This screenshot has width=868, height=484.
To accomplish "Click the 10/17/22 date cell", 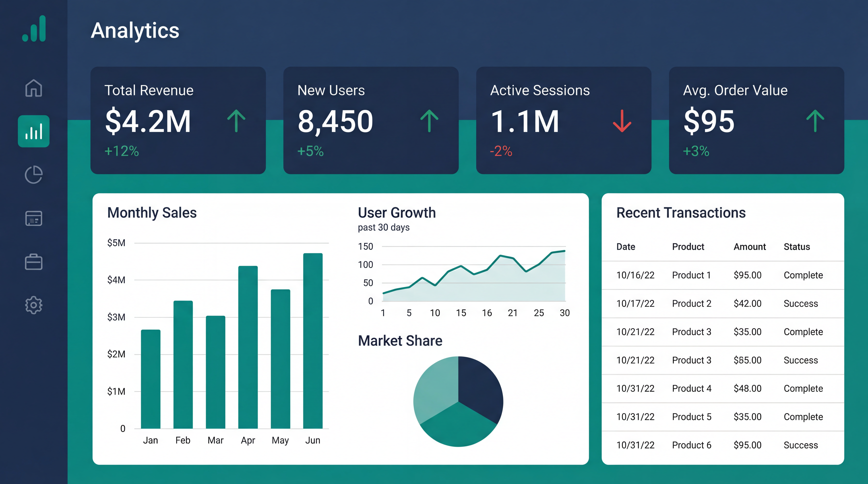I will (x=635, y=303).
